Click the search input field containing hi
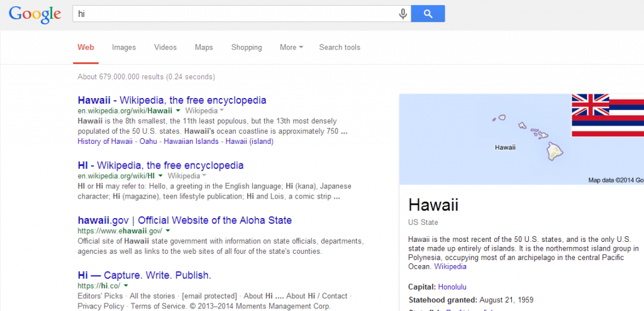Image resolution: width=644 pixels, height=311 pixels. point(233,13)
